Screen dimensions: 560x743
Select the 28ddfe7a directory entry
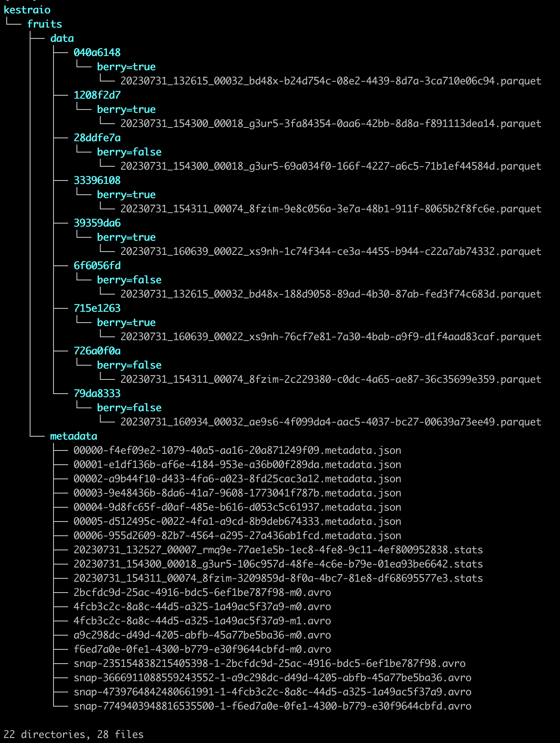point(97,138)
